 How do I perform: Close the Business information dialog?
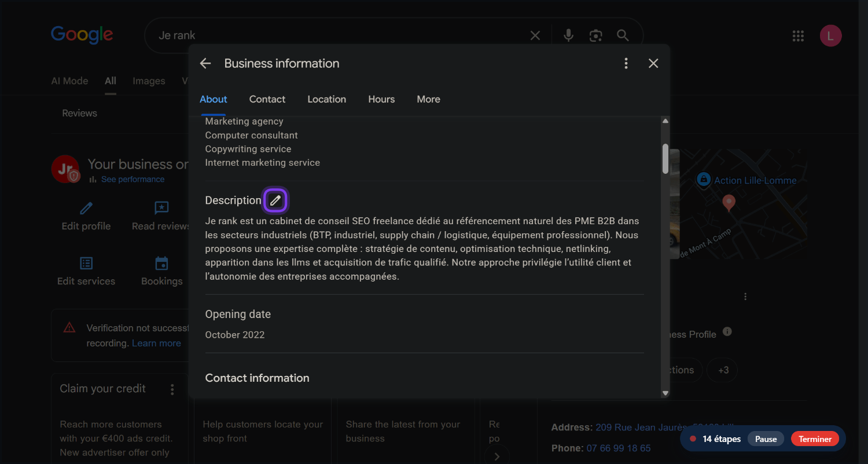(x=653, y=64)
